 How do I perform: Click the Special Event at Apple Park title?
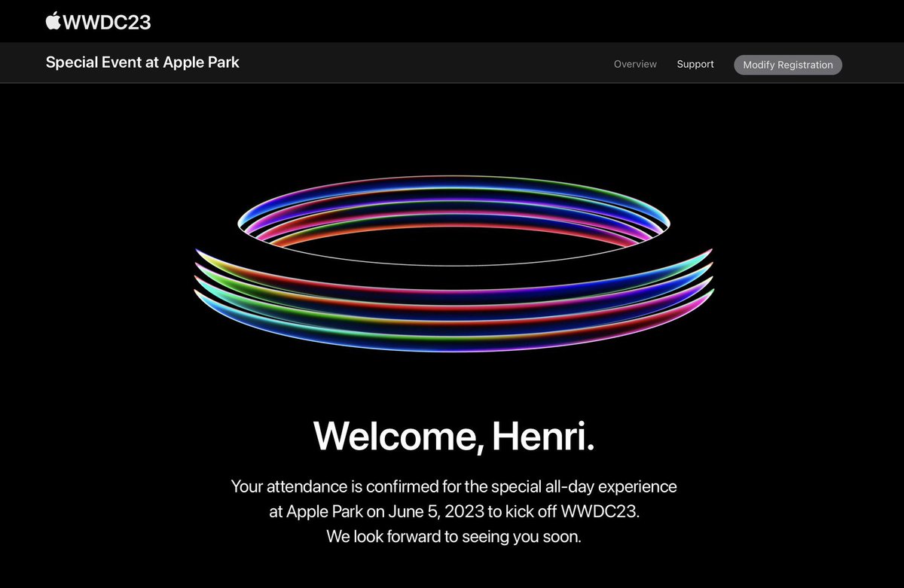142,62
